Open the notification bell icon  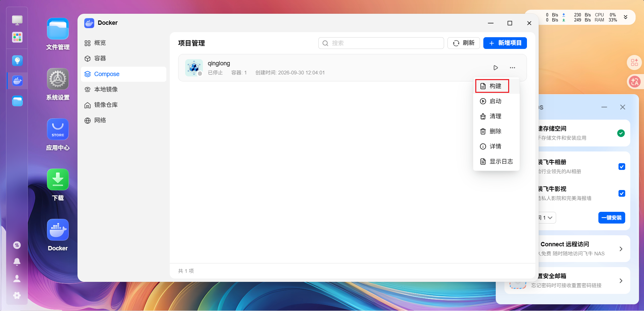click(x=17, y=262)
